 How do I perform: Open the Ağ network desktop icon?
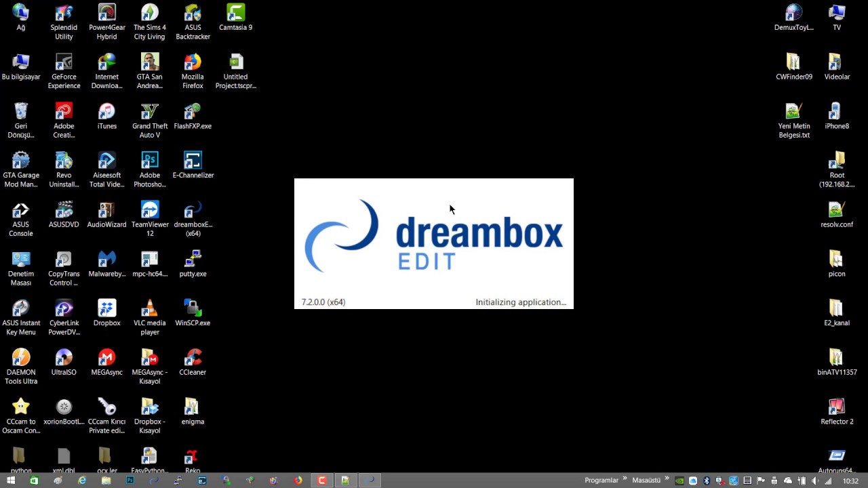click(21, 18)
